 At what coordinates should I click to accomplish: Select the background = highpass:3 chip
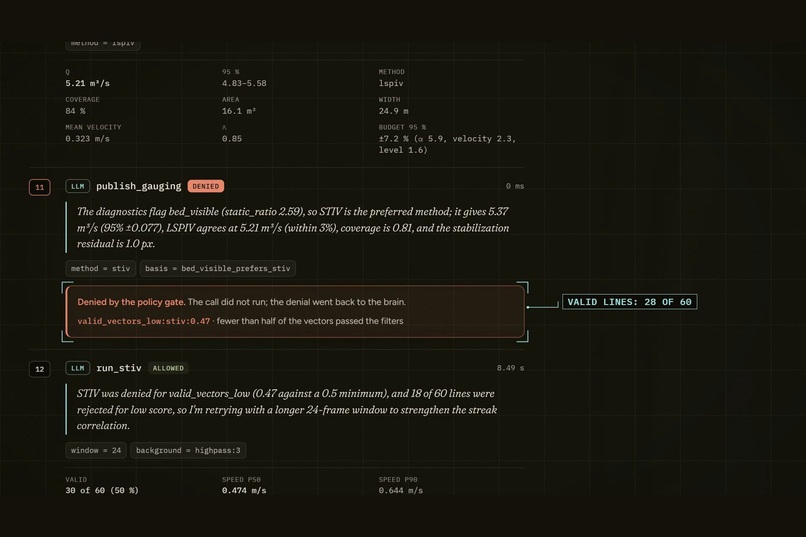point(188,450)
